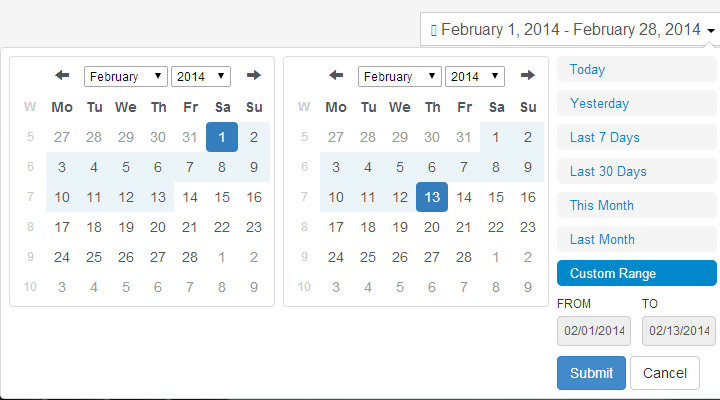Go to next month in right calendar
720x400 pixels.
tap(528, 75)
